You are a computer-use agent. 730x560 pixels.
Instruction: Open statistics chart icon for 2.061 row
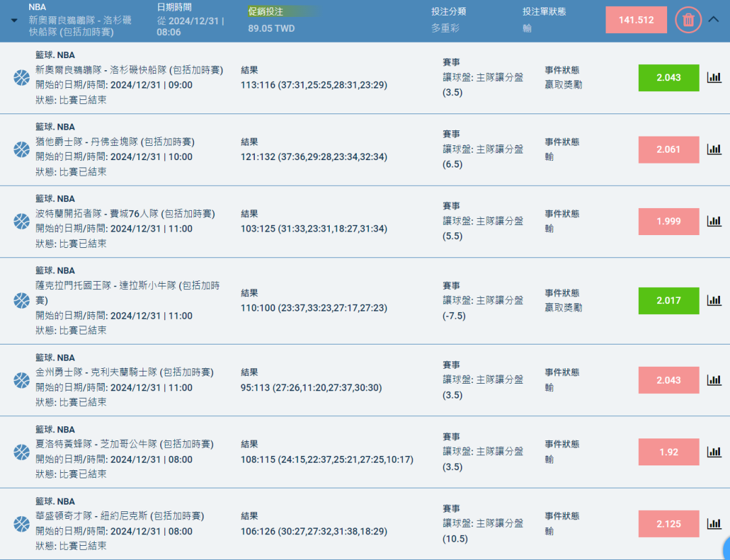point(714,149)
